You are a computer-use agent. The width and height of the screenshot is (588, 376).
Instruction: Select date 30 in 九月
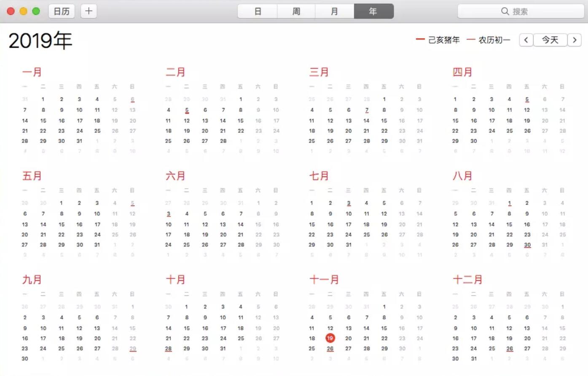click(25, 359)
